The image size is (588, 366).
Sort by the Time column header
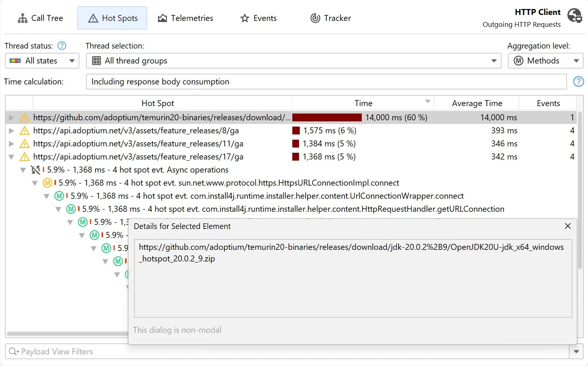coord(363,103)
